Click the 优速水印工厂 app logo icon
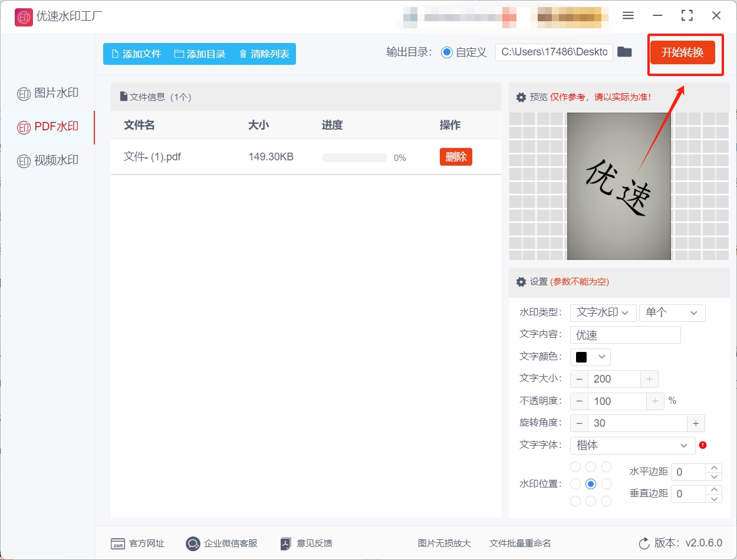Screen dimensions: 737x560 (24, 17)
